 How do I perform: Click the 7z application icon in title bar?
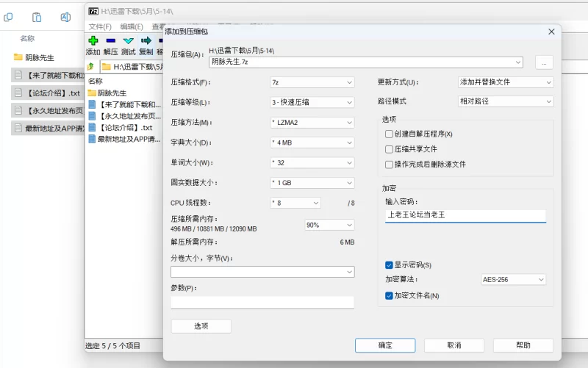(x=93, y=11)
